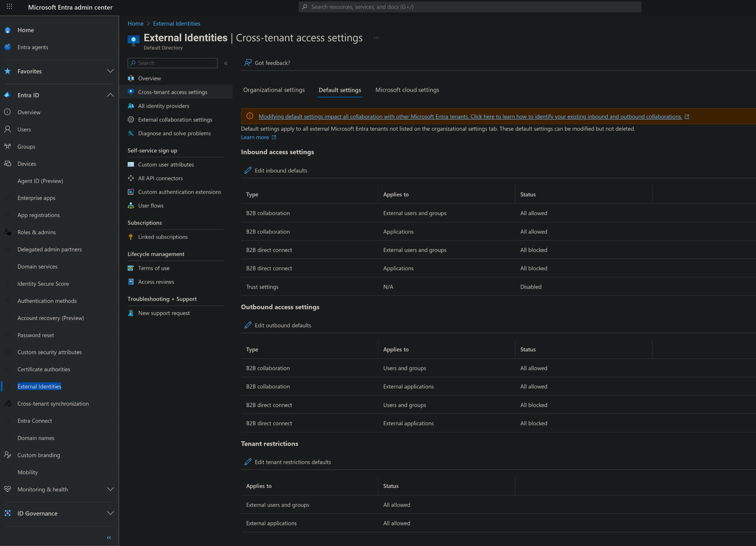The height and width of the screenshot is (546, 756).
Task: Switch to the Organizational settings tab
Action: tap(274, 90)
